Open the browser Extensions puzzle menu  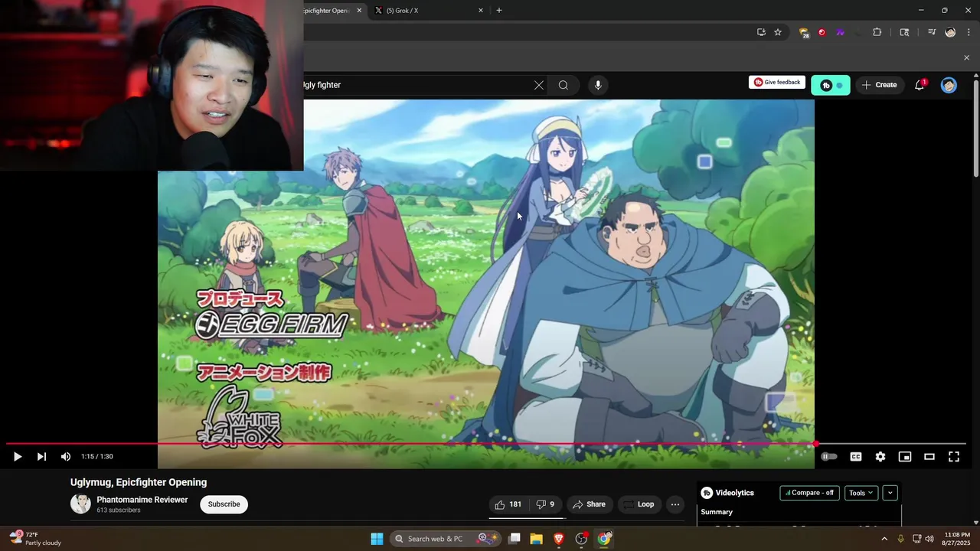point(877,32)
